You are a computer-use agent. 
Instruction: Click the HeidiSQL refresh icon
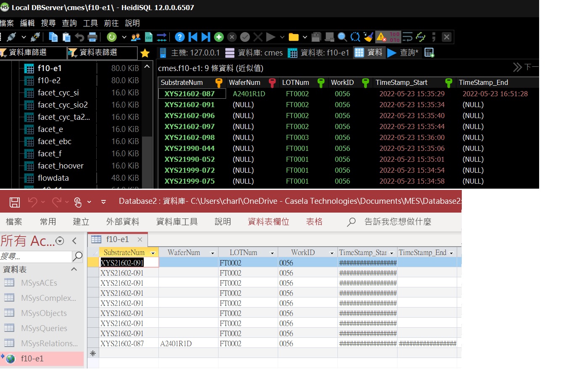(x=111, y=37)
